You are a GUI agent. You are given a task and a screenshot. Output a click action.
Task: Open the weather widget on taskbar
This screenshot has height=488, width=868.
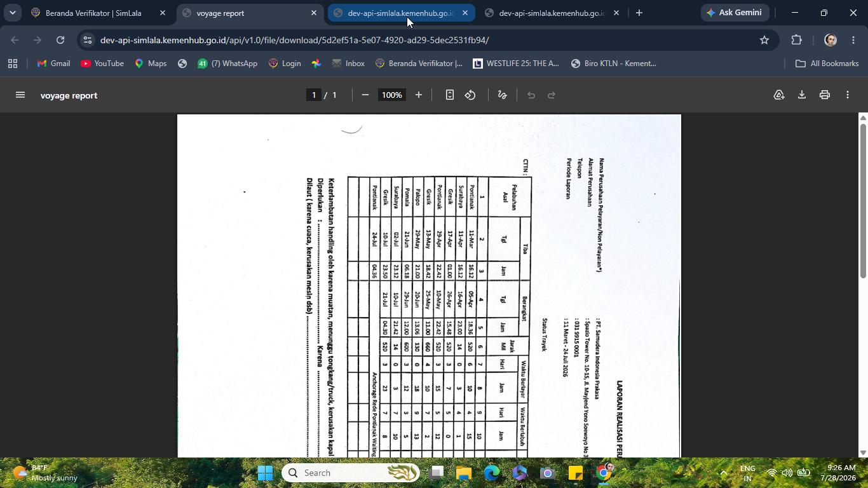(x=46, y=473)
